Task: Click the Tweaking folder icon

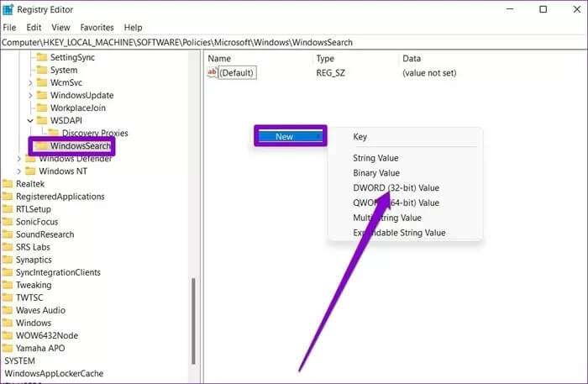Action: (8, 285)
